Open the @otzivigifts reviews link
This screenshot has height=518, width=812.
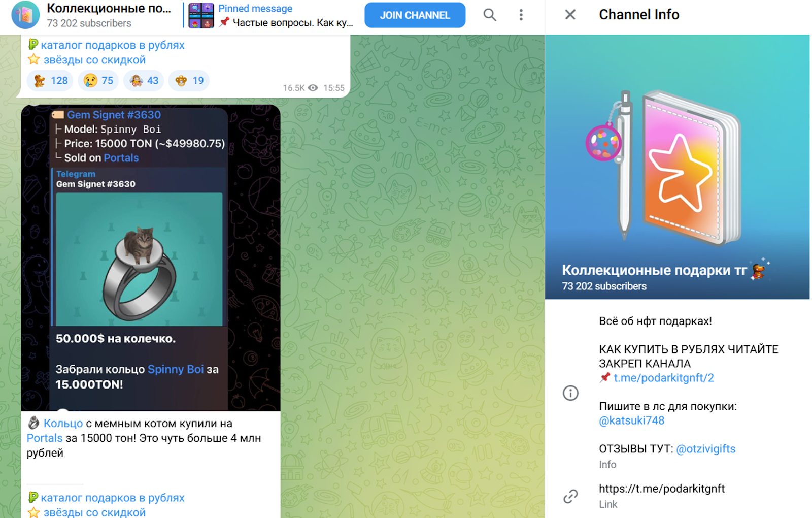pyautogui.click(x=706, y=449)
